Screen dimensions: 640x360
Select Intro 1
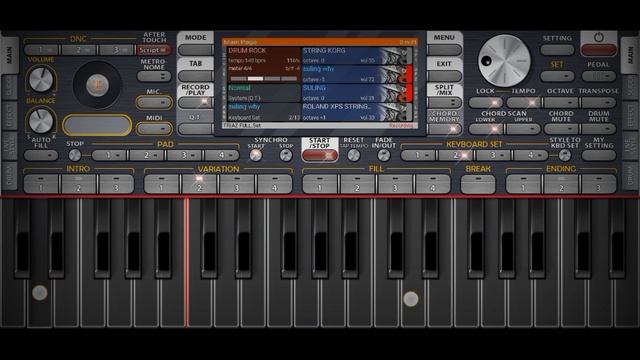[x=41, y=184]
